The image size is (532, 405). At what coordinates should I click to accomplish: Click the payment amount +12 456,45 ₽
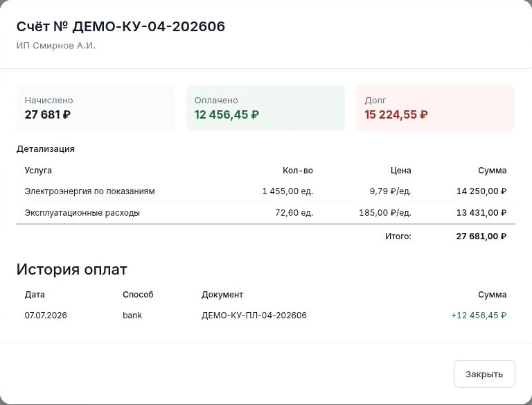[479, 316]
